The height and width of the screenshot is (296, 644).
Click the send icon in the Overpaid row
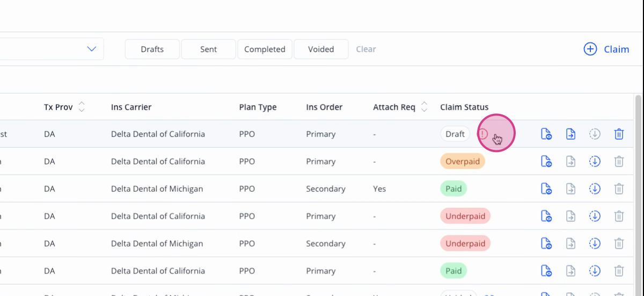click(x=570, y=161)
